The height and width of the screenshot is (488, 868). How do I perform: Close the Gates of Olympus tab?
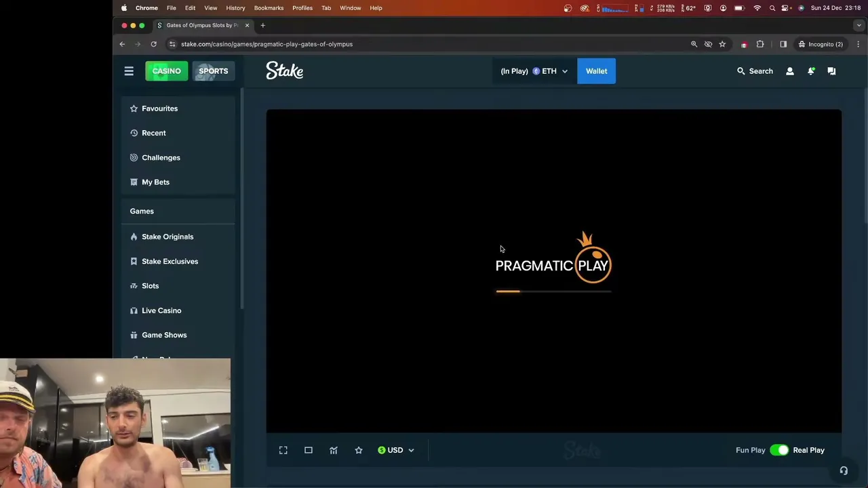(x=247, y=25)
